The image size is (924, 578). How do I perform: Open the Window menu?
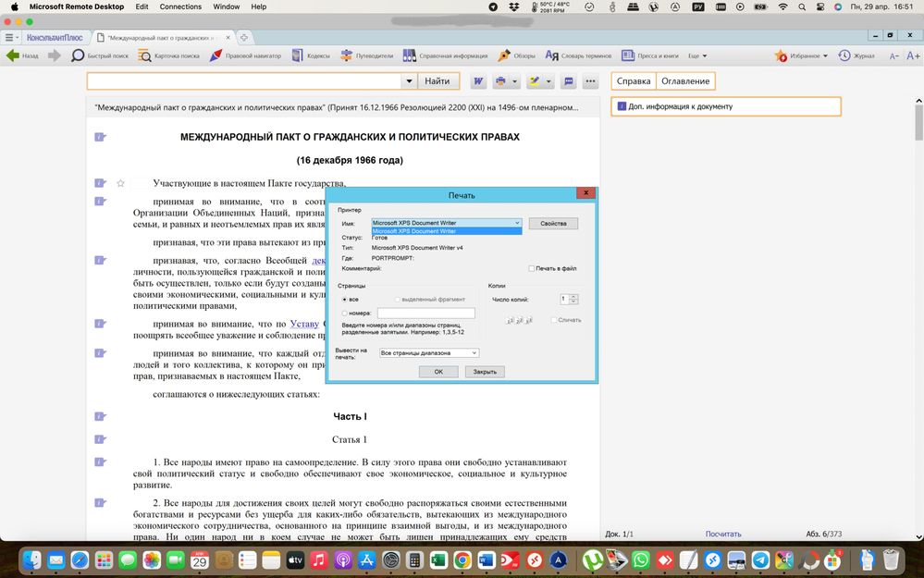[x=227, y=6]
